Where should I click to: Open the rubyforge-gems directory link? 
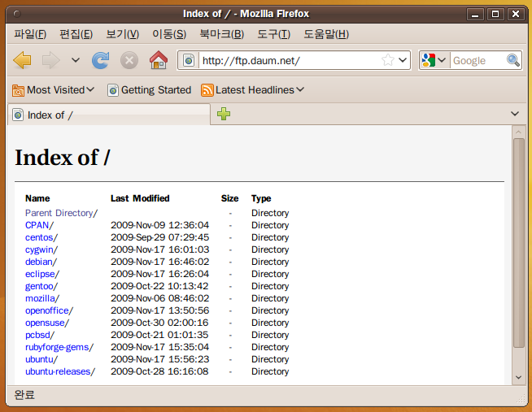[57, 347]
